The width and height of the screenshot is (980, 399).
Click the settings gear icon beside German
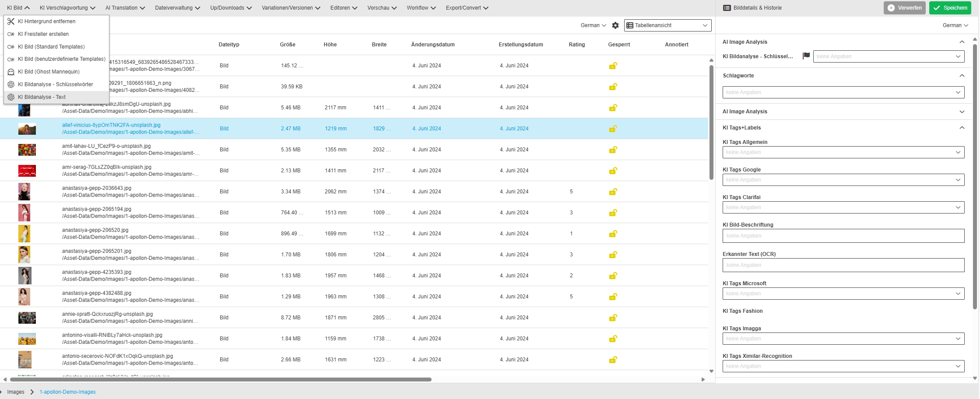click(615, 25)
